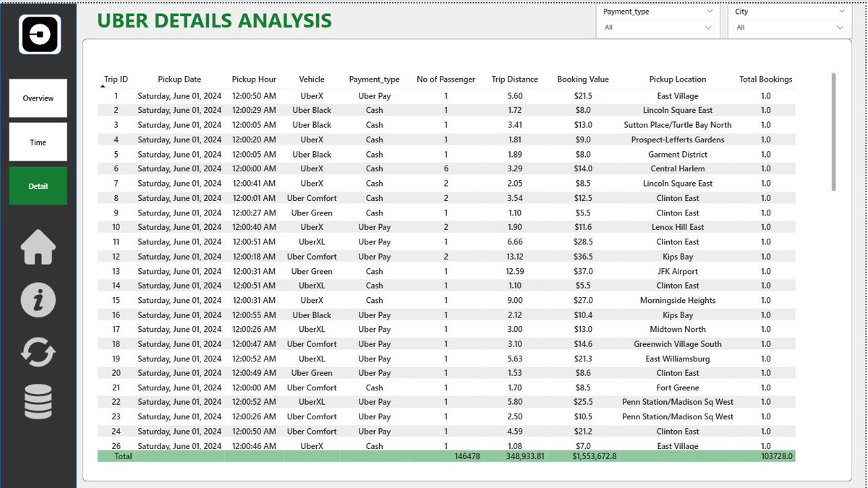
Task: Select Fort Greene location cell
Action: pos(678,388)
